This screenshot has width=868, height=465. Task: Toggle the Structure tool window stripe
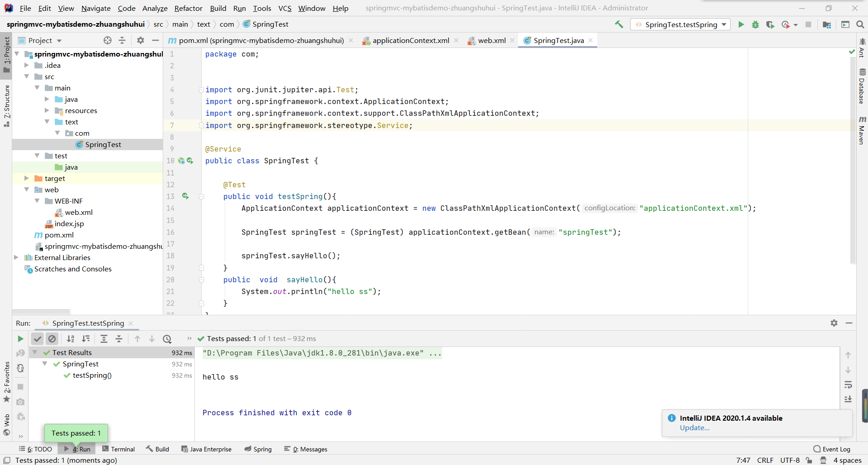(6, 106)
